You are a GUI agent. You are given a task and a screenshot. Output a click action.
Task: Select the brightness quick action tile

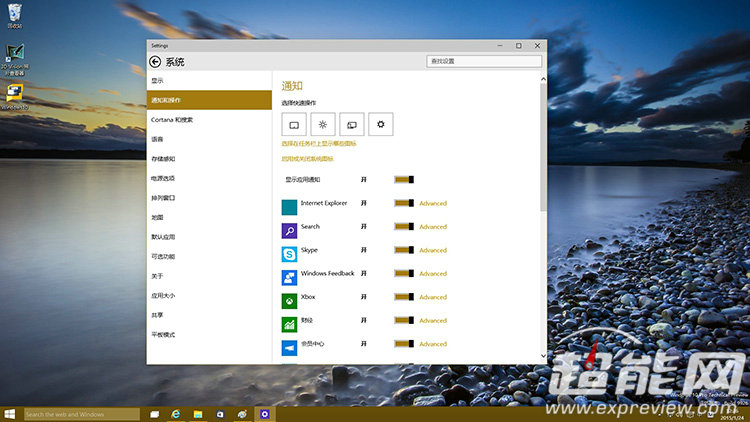pos(323,124)
